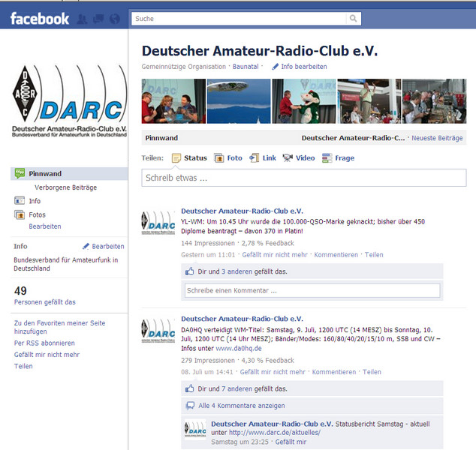Unlike the DA0HQ post
The height and width of the screenshot is (450, 476).
point(273,372)
